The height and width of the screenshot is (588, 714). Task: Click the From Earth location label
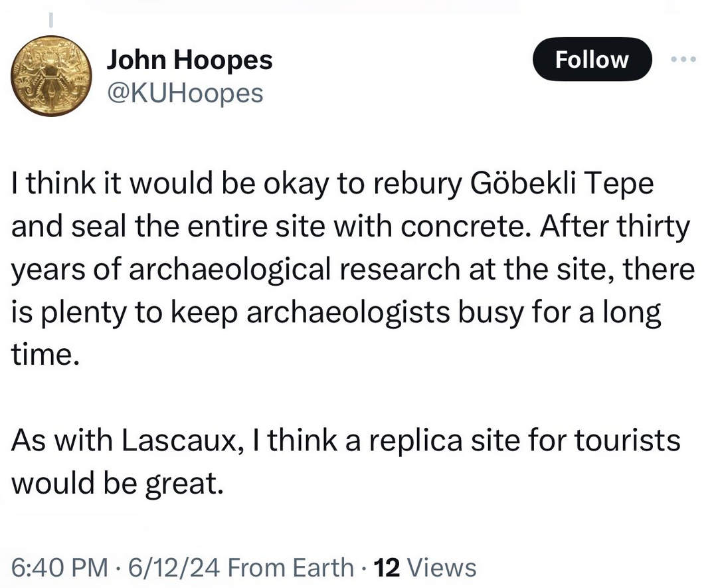coord(290,567)
